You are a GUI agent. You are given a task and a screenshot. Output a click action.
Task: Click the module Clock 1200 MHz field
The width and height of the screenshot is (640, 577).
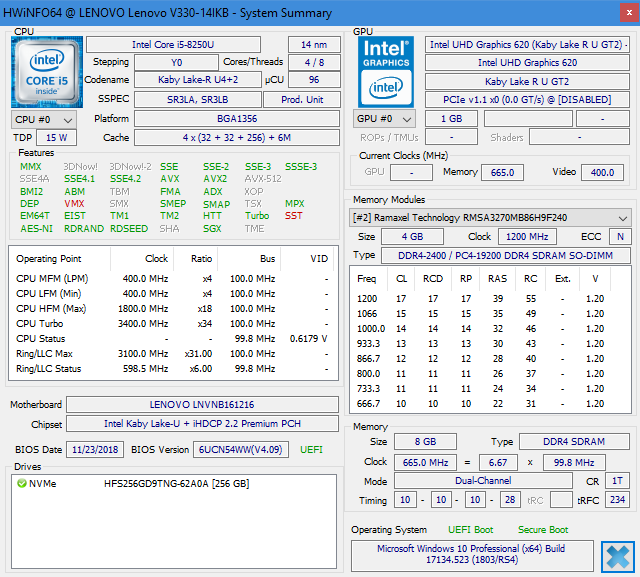coord(527,236)
